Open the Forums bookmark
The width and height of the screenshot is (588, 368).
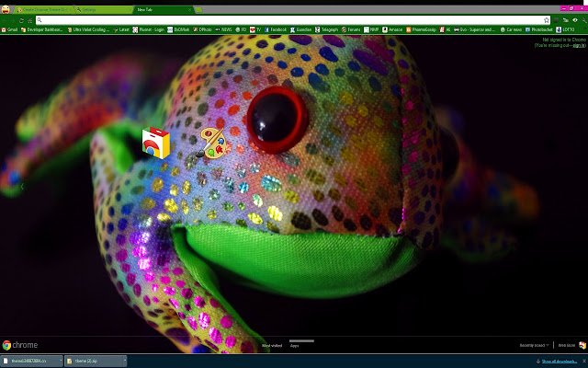point(351,29)
